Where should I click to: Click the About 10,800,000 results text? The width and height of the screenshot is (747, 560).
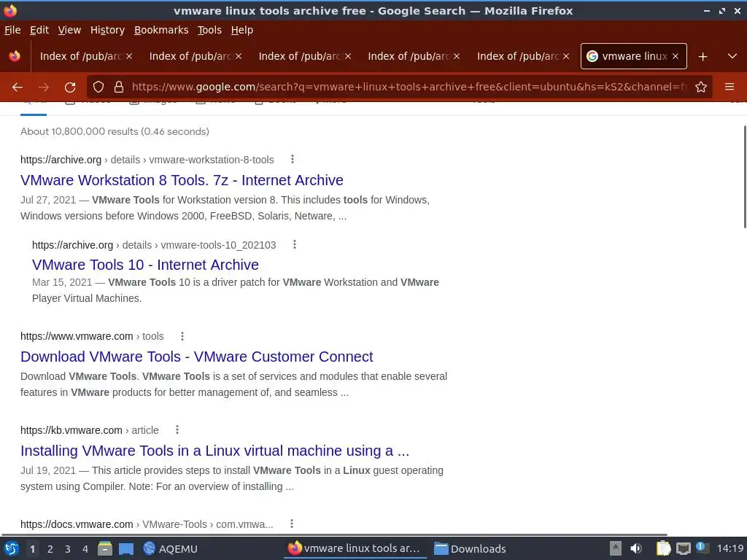(115, 131)
